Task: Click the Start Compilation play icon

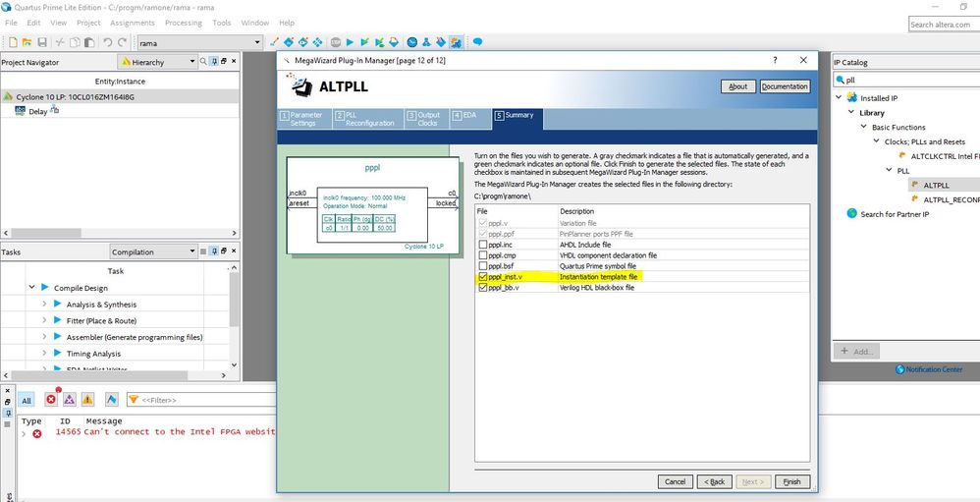Action: (x=350, y=42)
